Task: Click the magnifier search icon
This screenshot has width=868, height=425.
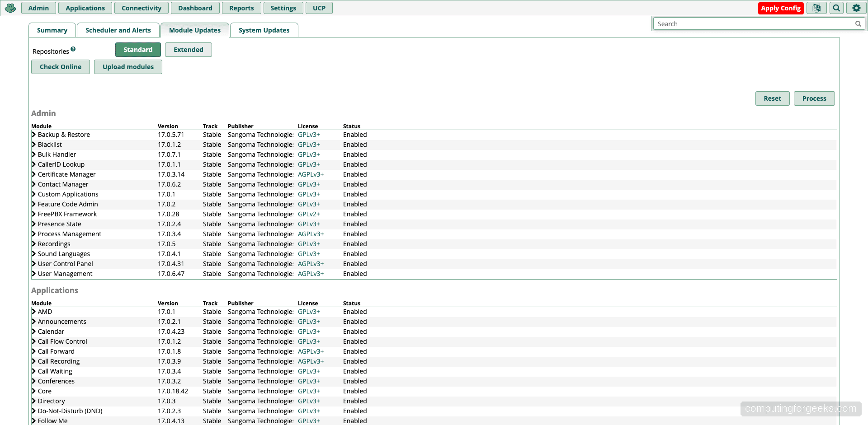Action: [836, 8]
